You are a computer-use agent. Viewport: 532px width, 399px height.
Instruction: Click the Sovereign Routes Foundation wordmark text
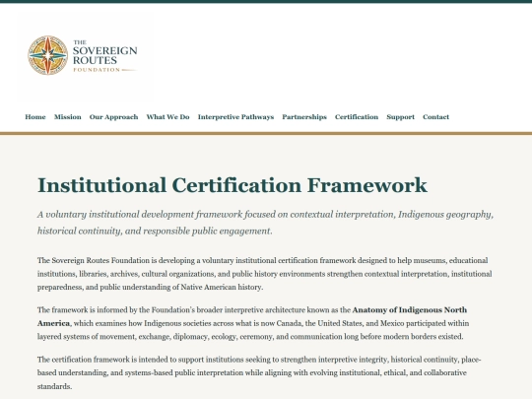pos(104,56)
